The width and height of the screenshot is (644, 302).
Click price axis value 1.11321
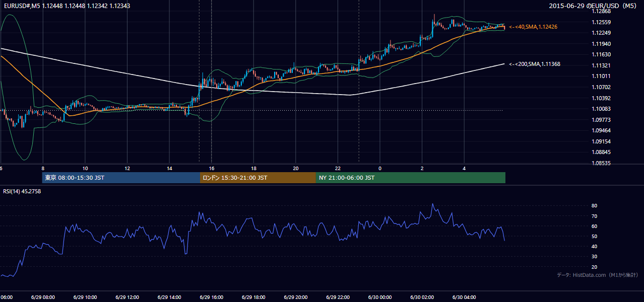pyautogui.click(x=601, y=65)
